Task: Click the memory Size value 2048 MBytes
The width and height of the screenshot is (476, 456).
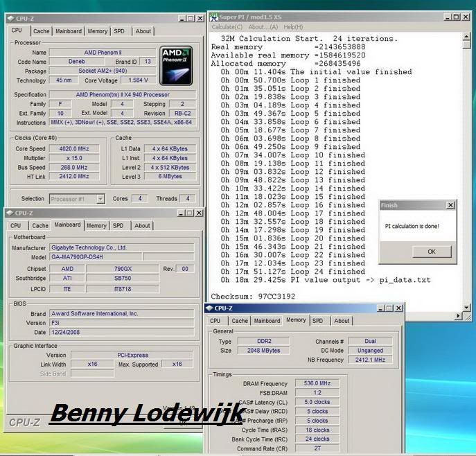Action: pos(264,351)
